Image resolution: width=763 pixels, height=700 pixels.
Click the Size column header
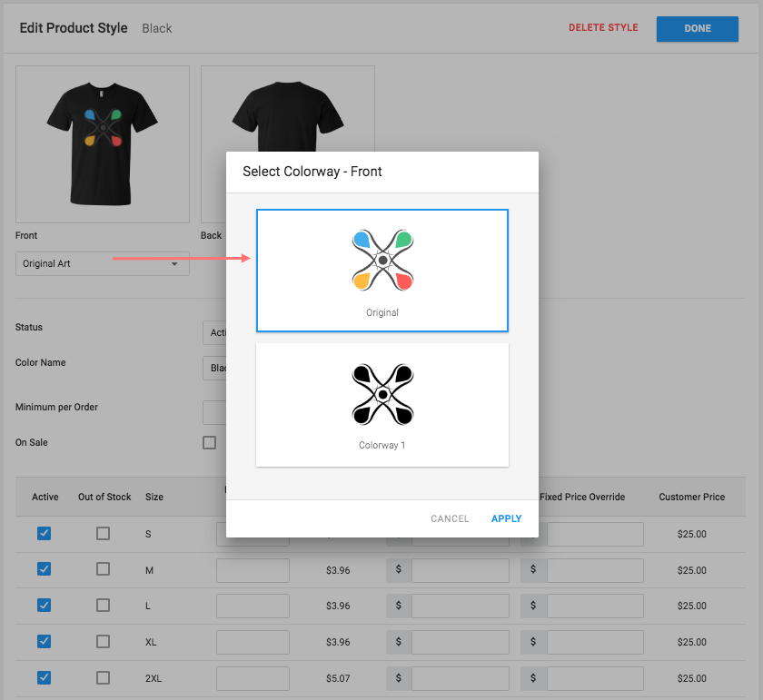tap(154, 498)
